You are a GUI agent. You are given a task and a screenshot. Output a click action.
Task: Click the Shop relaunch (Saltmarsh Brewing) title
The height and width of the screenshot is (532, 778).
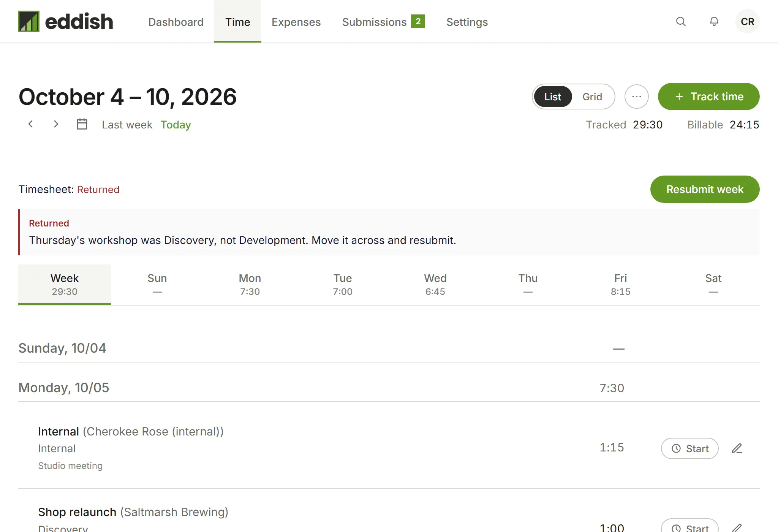click(x=133, y=512)
